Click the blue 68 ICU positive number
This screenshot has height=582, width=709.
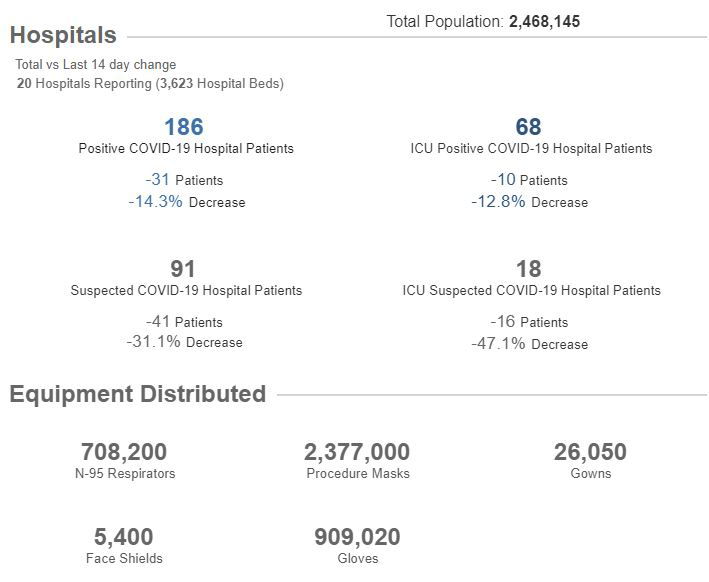[x=529, y=127]
